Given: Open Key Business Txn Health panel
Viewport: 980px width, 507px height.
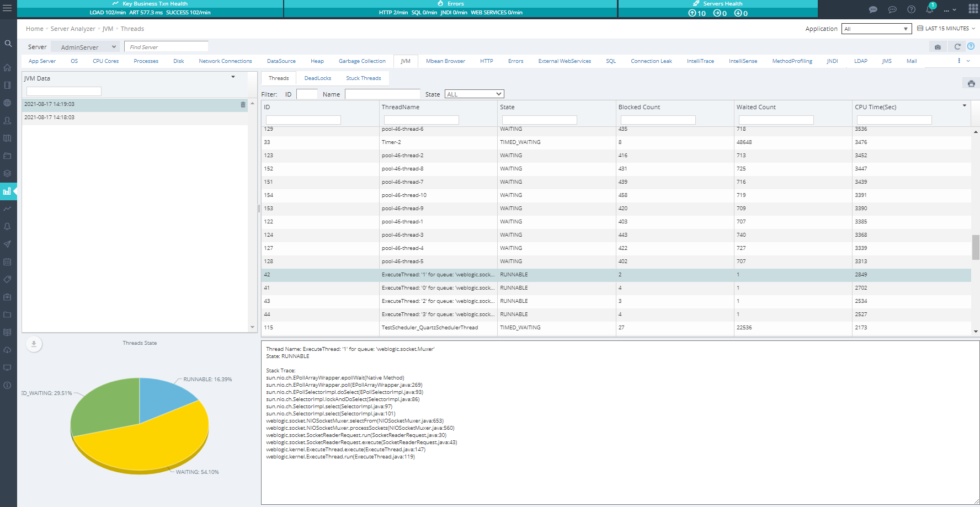Looking at the screenshot, I should [x=150, y=8].
